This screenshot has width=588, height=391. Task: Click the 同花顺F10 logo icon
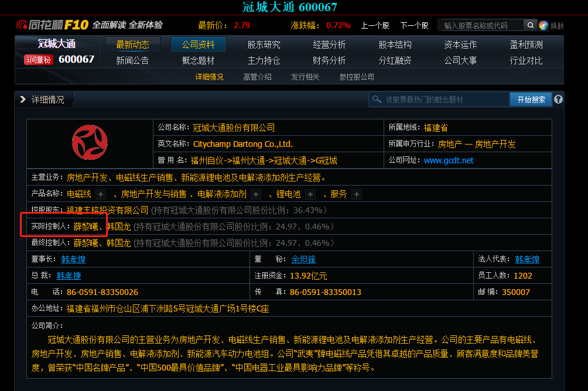point(23,25)
